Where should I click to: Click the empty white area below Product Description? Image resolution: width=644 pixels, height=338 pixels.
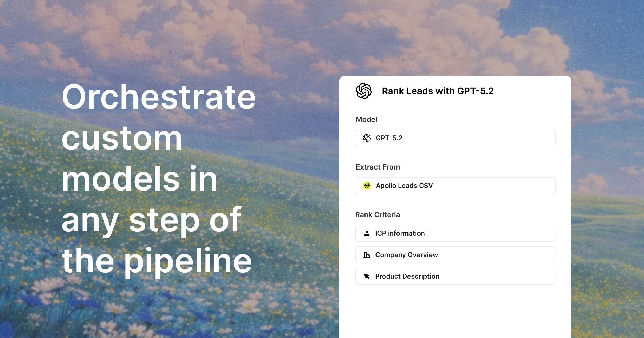pyautogui.click(x=455, y=311)
